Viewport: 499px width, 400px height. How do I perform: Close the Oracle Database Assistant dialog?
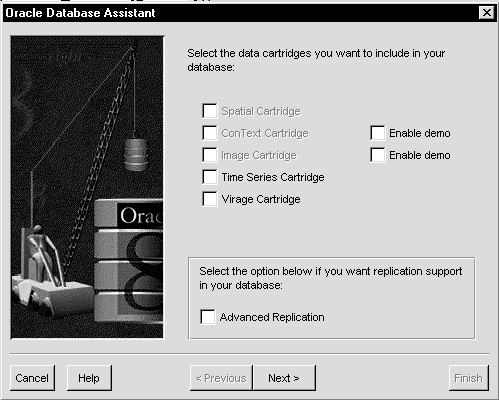point(486,13)
